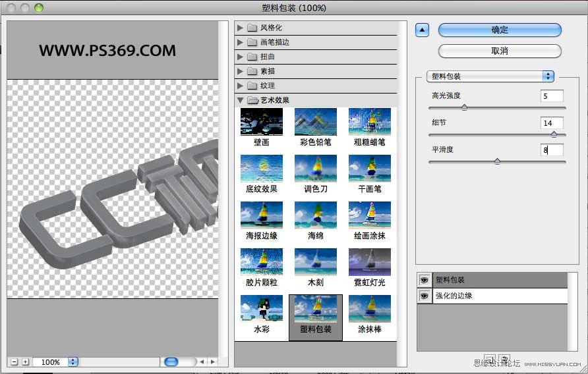Cancel with the 取消 button

coord(500,51)
